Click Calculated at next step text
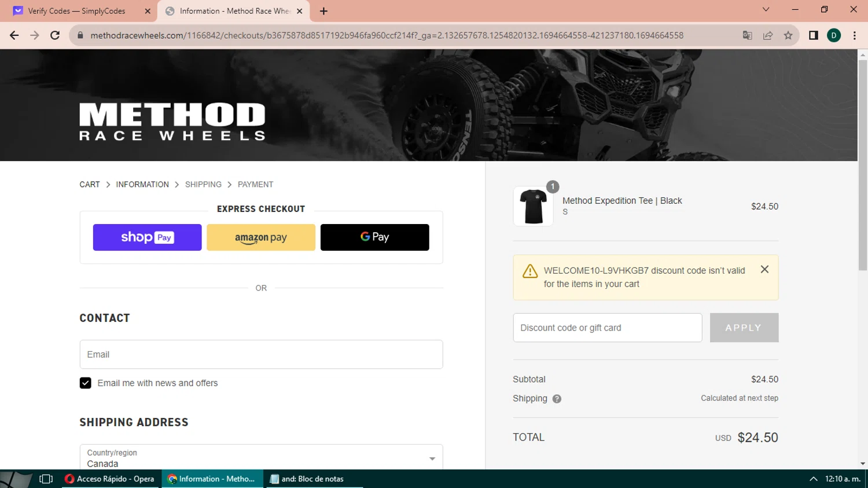Screen dimensions: 868x488 coord(740,398)
